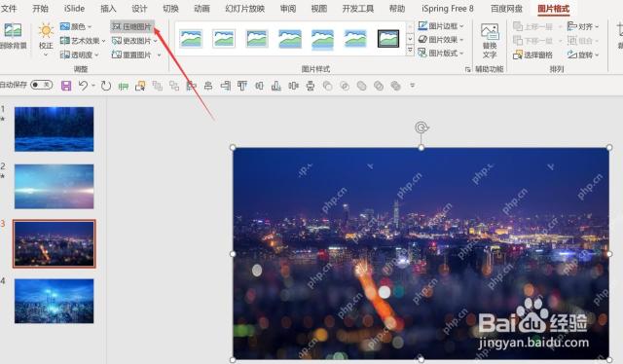Click the align right icon in quick toolbar
This screenshot has width=623, height=364.
click(225, 86)
